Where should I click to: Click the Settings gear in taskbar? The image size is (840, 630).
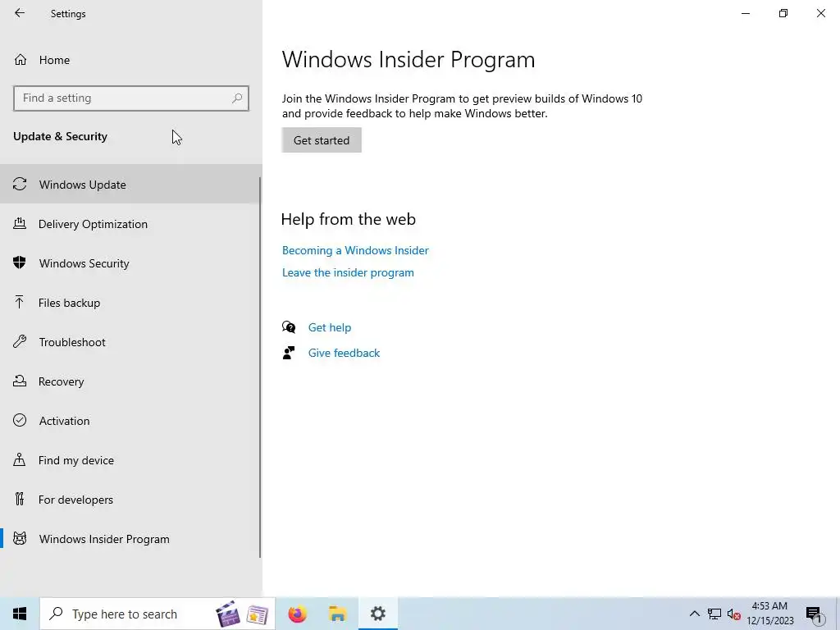378,614
